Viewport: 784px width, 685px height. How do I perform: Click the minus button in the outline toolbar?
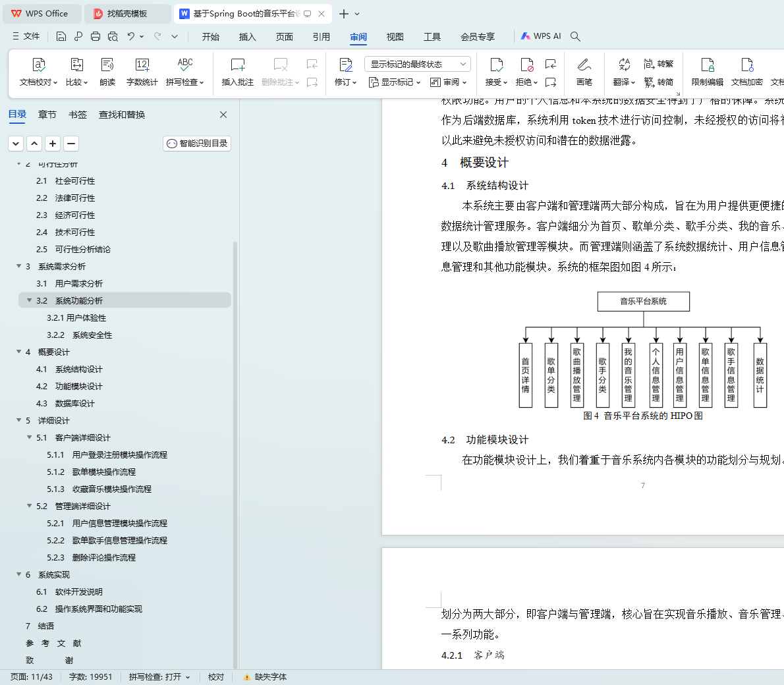tap(71, 144)
